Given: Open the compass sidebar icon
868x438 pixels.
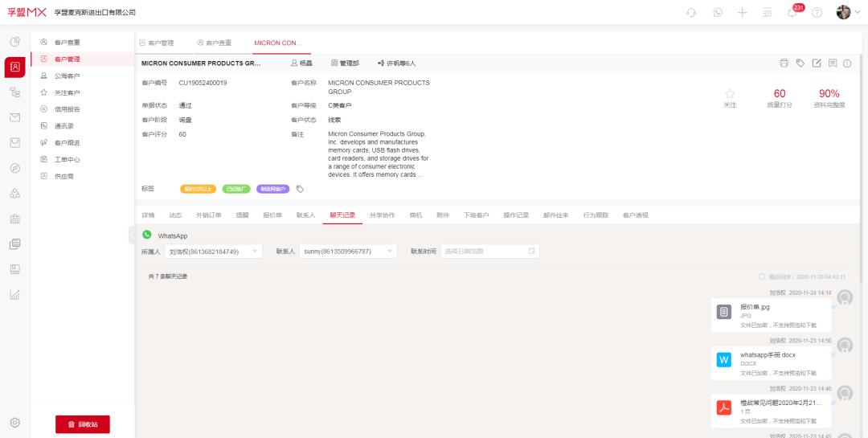Looking at the screenshot, I should point(15,168).
